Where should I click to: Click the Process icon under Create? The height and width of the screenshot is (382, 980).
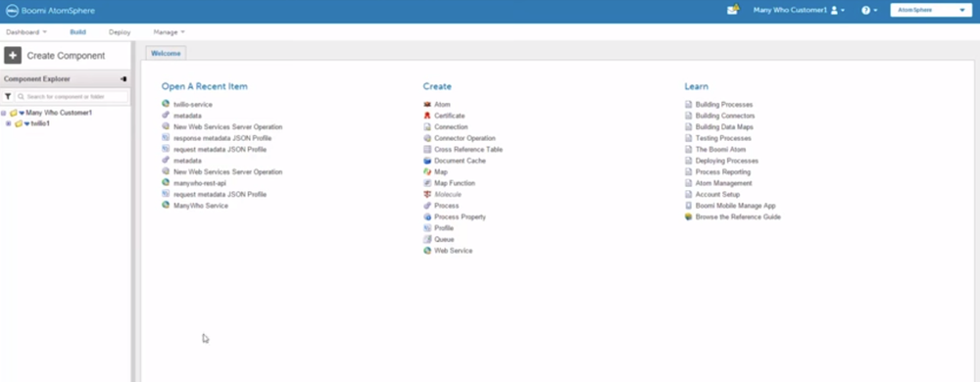pyautogui.click(x=427, y=206)
